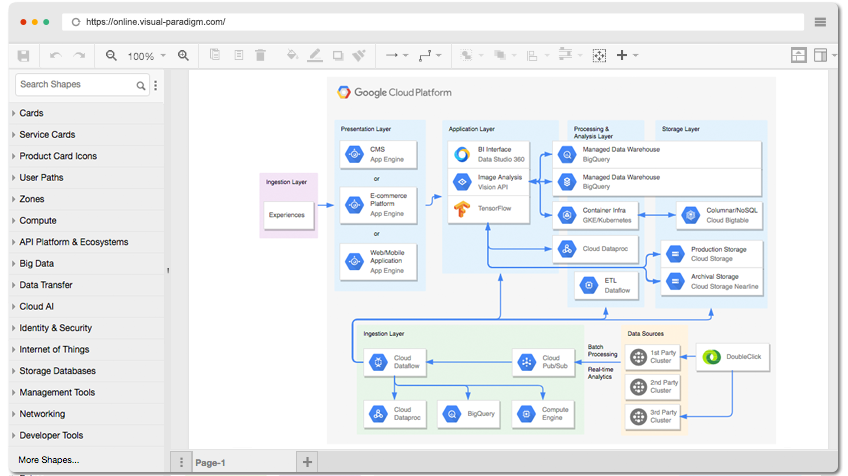Expand API Platform & Ecosystems category

[x=87, y=242]
